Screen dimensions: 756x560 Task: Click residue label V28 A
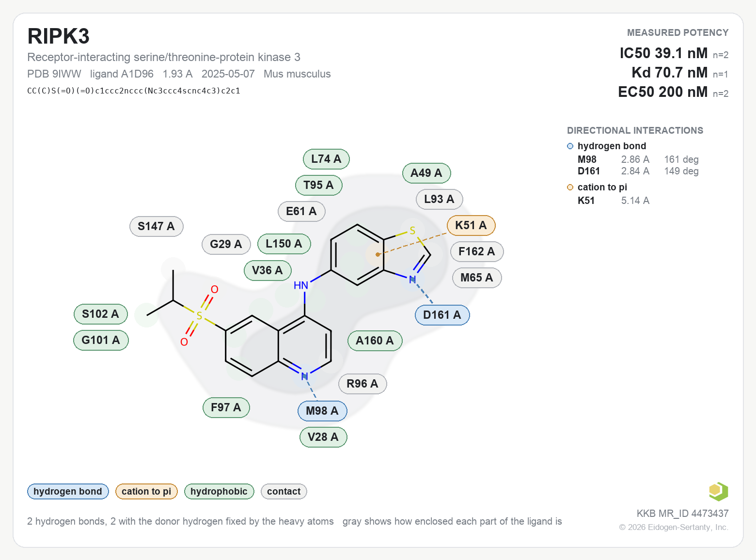[x=323, y=437]
